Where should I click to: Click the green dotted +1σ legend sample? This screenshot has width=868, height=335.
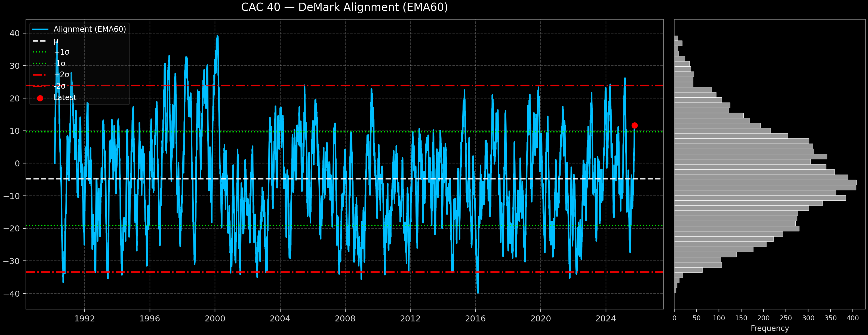pos(40,52)
